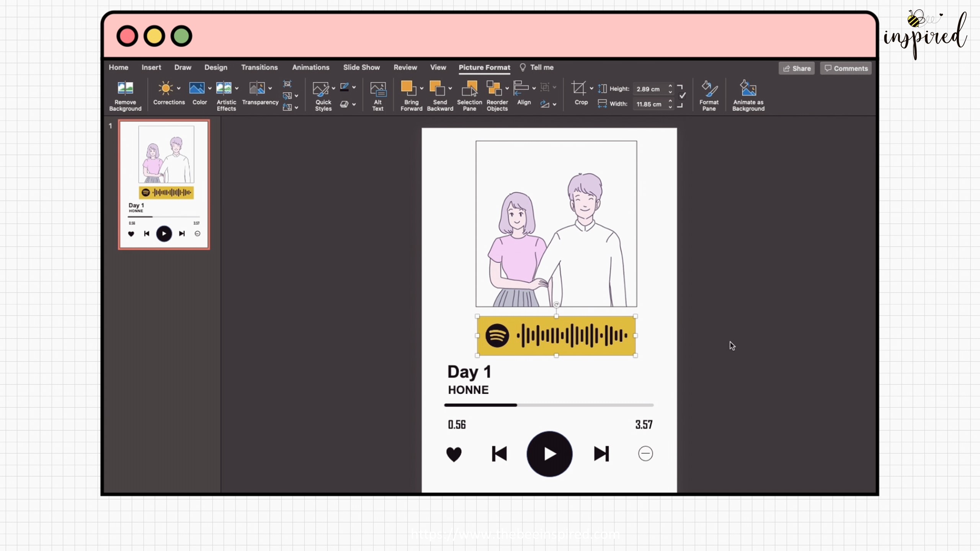Click the Color picture icon

(197, 88)
